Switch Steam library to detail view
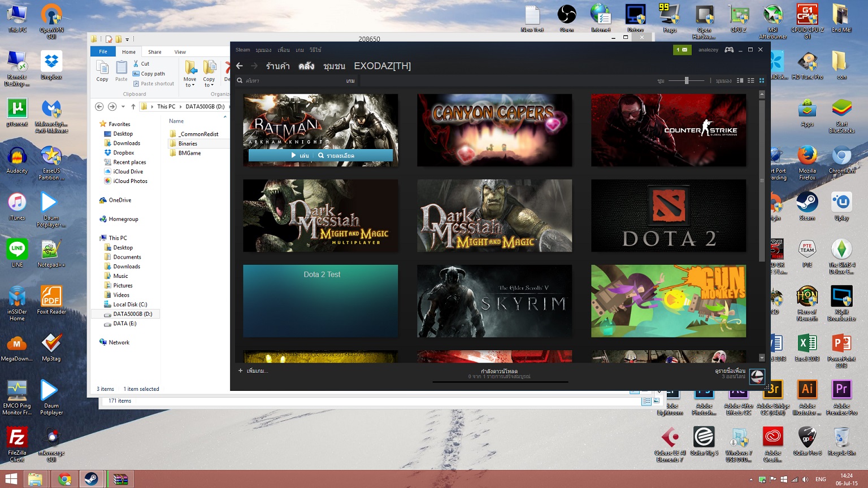This screenshot has width=868, height=488. coord(740,81)
